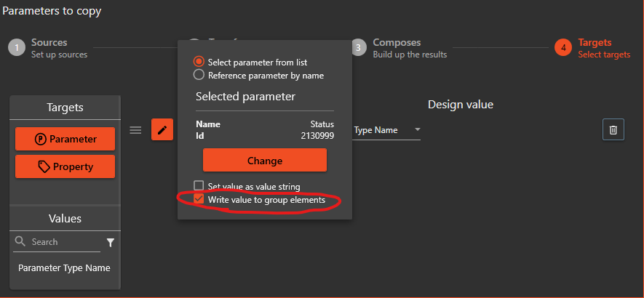The height and width of the screenshot is (298, 644).
Task: Click the orange pencil edit icon
Action: pos(162,130)
